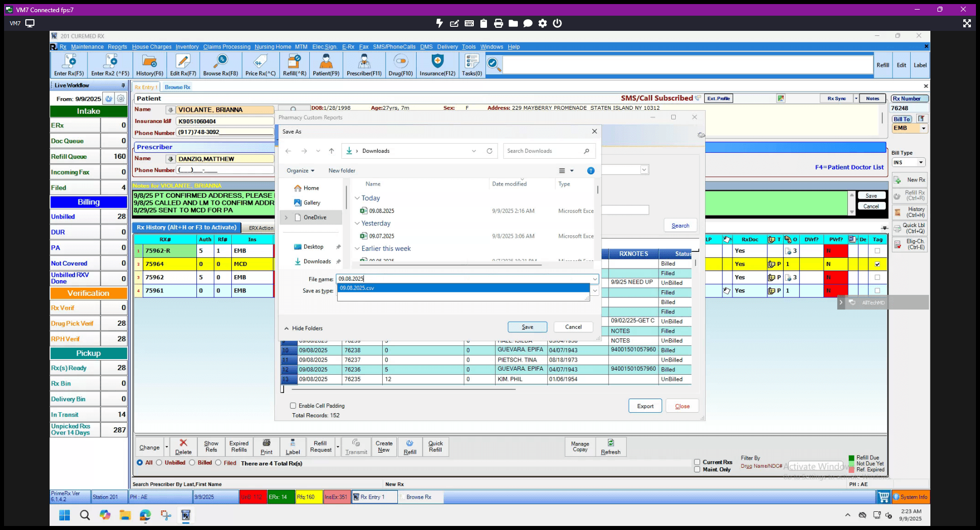Enable Cell Padding checkbox
The height and width of the screenshot is (530, 980).
[293, 406]
